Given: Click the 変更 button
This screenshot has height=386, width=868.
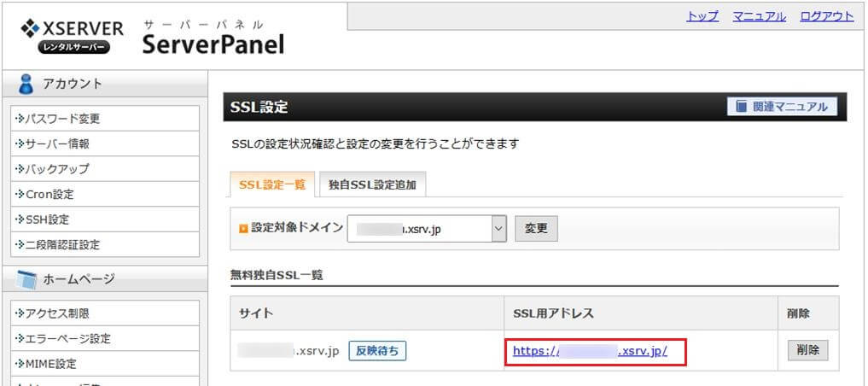Looking at the screenshot, I should click(x=536, y=229).
